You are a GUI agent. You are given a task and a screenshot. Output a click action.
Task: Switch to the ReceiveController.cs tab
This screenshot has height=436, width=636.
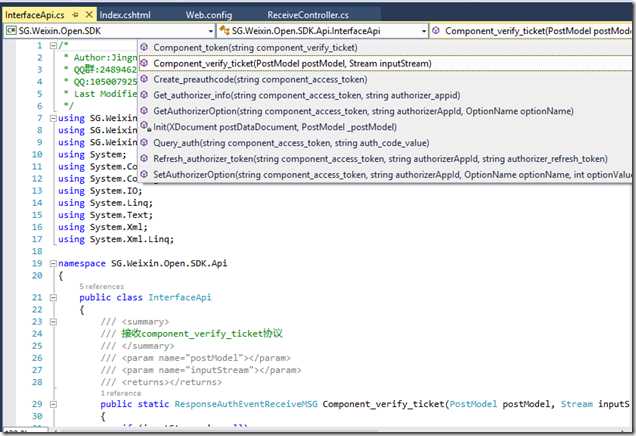(308, 15)
